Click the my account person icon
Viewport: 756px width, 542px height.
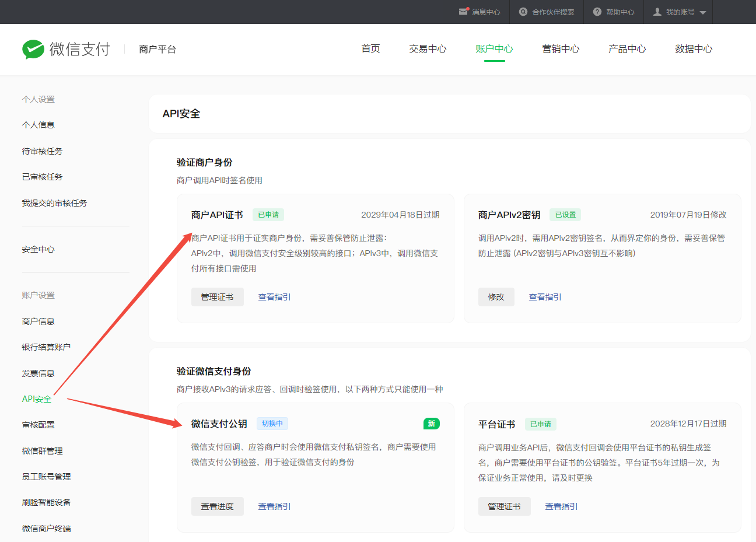pyautogui.click(x=657, y=12)
